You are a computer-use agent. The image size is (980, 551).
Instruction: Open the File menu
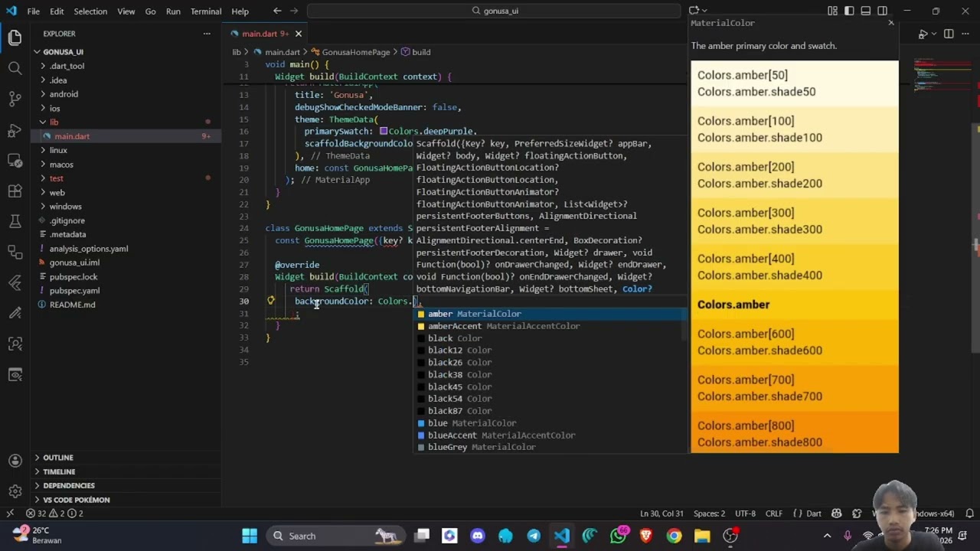pos(34,11)
